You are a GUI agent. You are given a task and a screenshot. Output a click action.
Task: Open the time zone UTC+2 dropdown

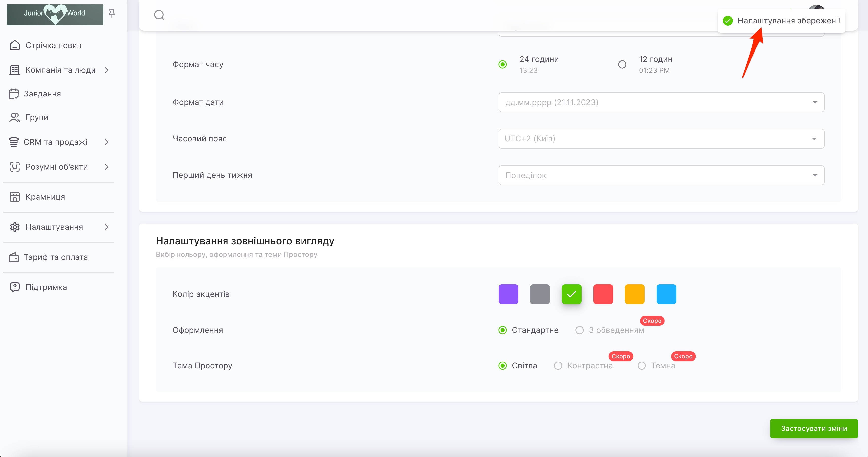click(661, 138)
